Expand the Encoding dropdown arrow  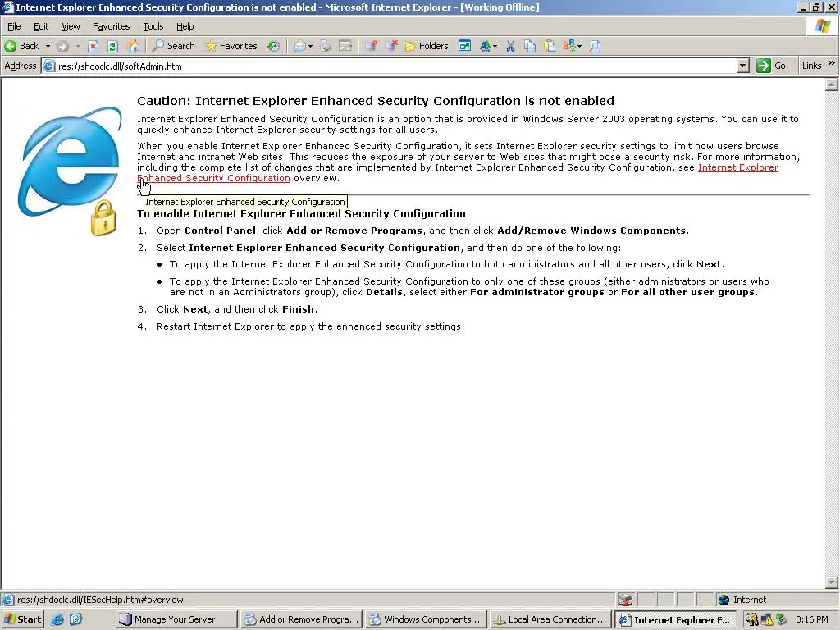(x=580, y=46)
